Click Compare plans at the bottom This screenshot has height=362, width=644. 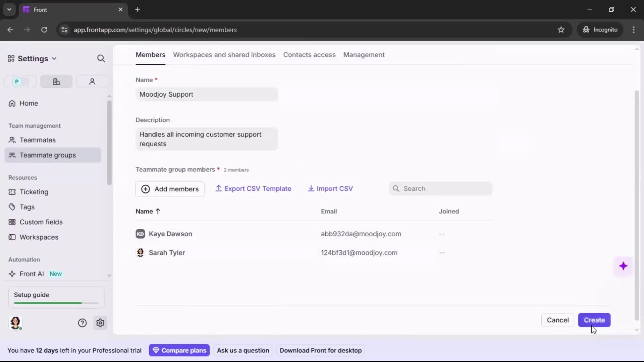tap(179, 350)
